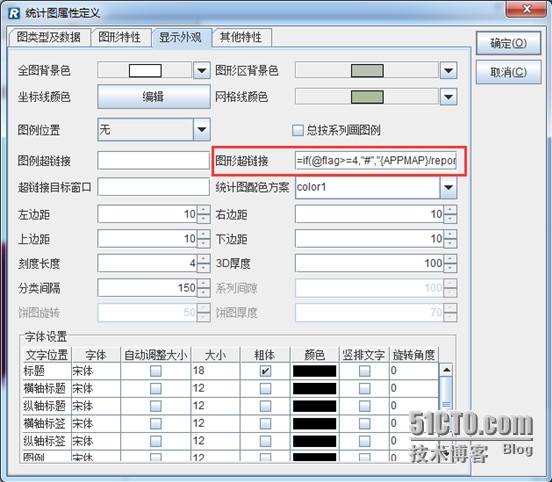Switch to 图类型及数据 tab
This screenshot has height=482, width=552.
[x=49, y=37]
